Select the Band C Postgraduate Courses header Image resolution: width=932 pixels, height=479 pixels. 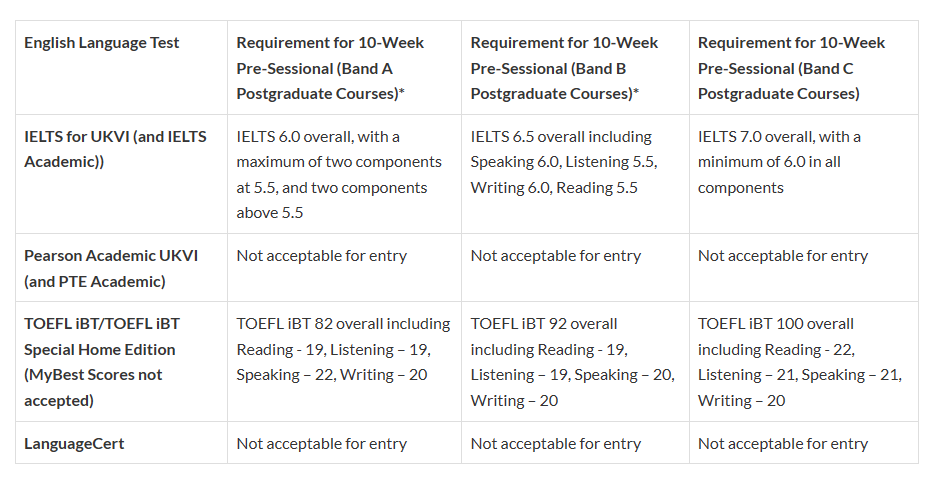(791, 68)
